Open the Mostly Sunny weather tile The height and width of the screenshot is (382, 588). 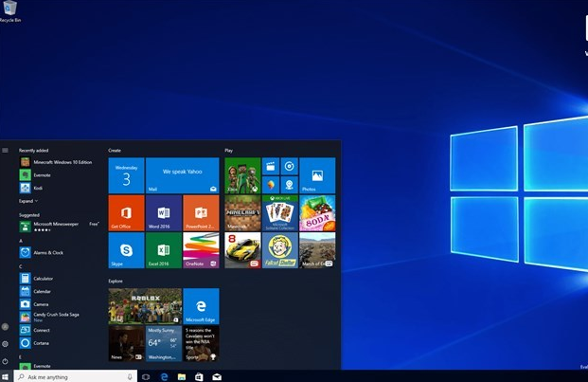(x=164, y=343)
